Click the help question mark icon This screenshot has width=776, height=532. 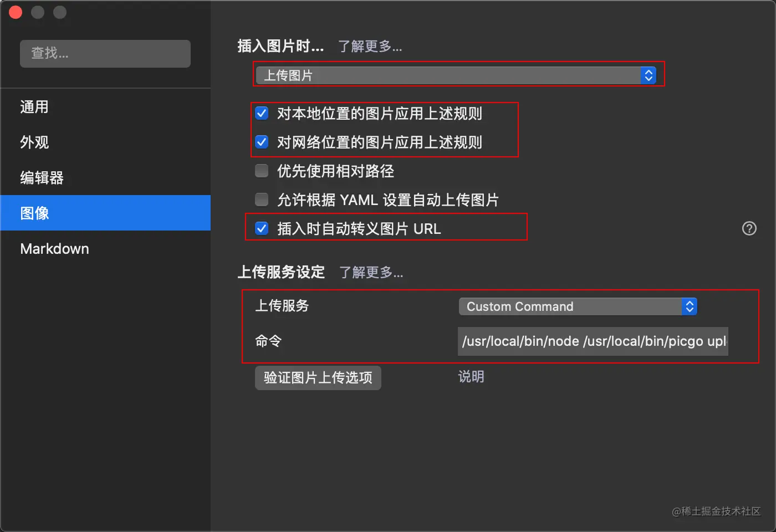pos(749,228)
